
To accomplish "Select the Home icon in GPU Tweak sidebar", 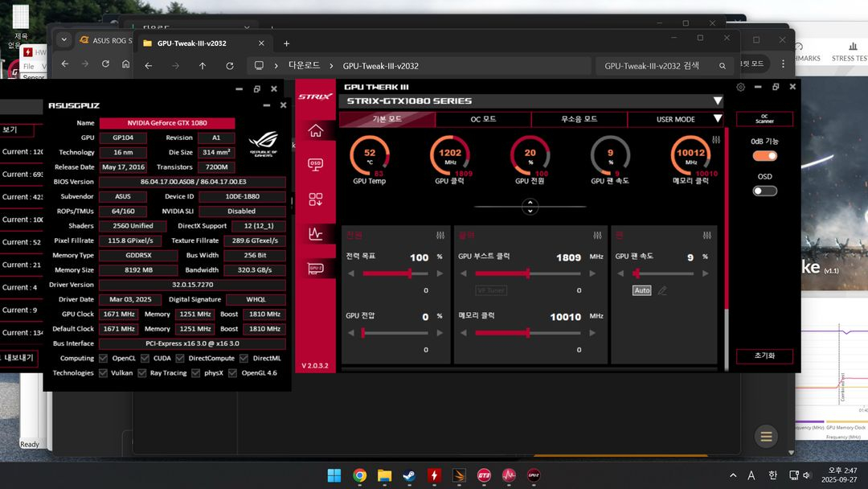I will 315,130.
